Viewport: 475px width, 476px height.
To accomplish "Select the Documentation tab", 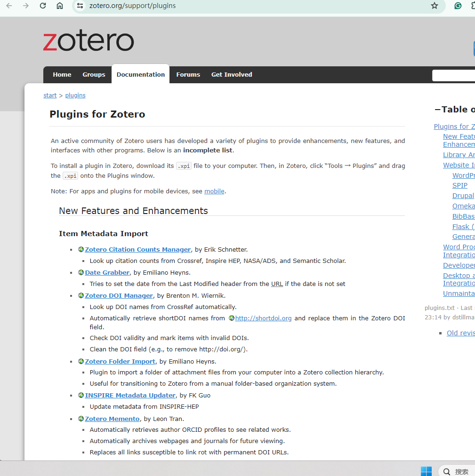I will 141,75.
